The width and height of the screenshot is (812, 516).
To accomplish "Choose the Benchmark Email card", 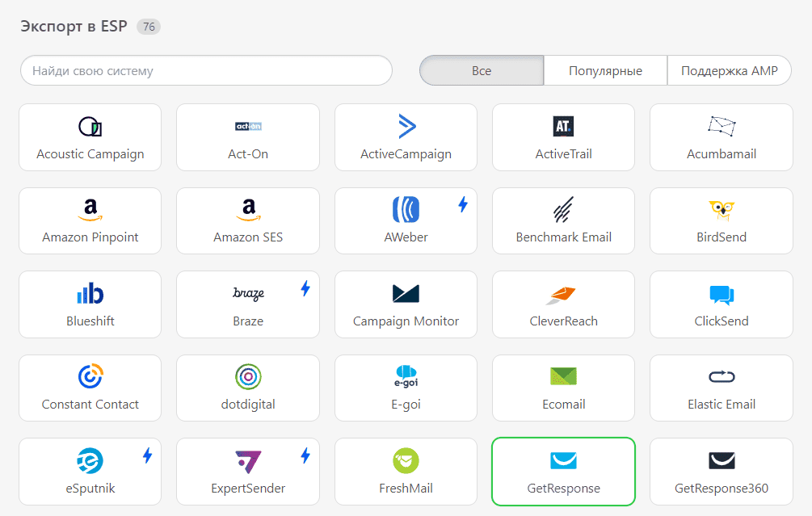I will point(563,221).
